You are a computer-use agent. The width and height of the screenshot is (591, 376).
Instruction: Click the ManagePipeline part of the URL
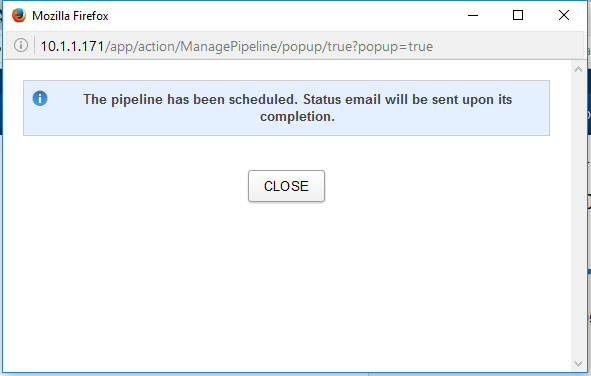(229, 46)
